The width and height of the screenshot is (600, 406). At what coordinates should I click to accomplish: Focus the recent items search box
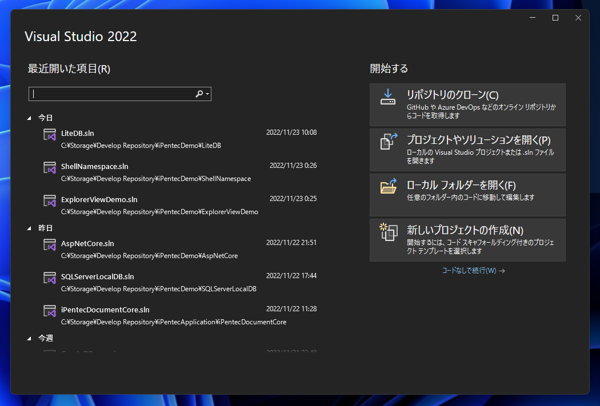pyautogui.click(x=120, y=94)
